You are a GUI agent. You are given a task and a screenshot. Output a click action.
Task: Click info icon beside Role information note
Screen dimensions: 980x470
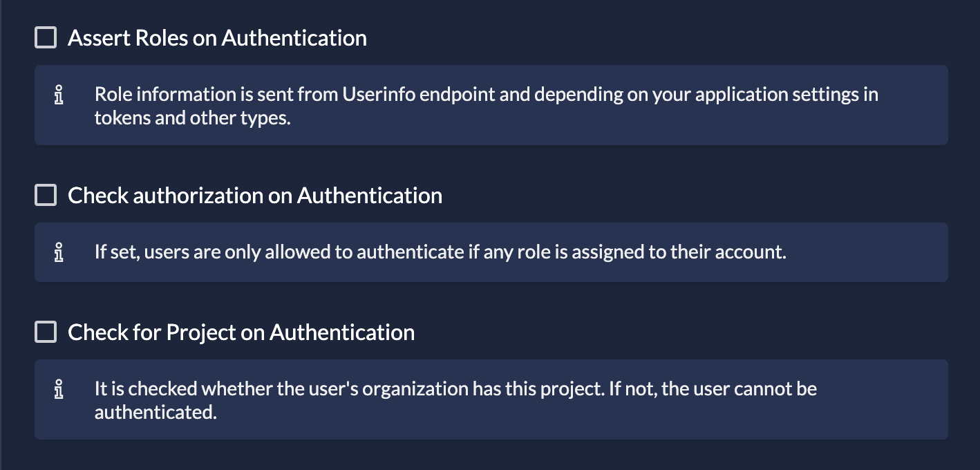pyautogui.click(x=59, y=95)
